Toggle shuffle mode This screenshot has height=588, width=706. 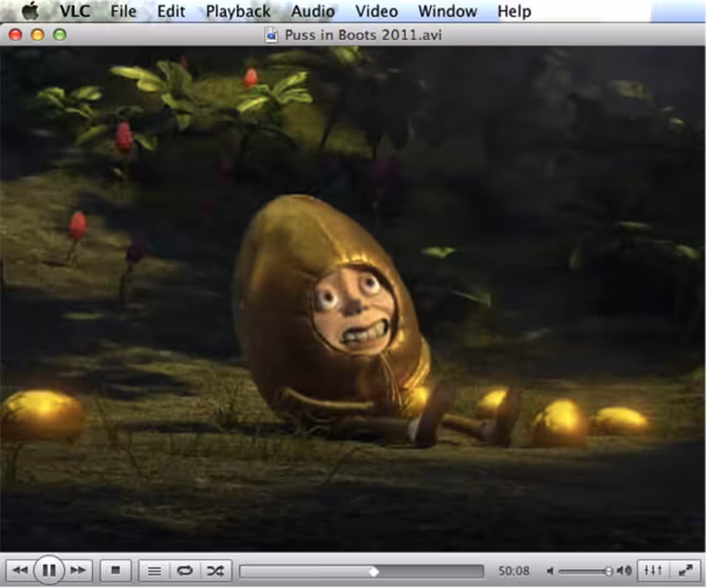tap(216, 571)
